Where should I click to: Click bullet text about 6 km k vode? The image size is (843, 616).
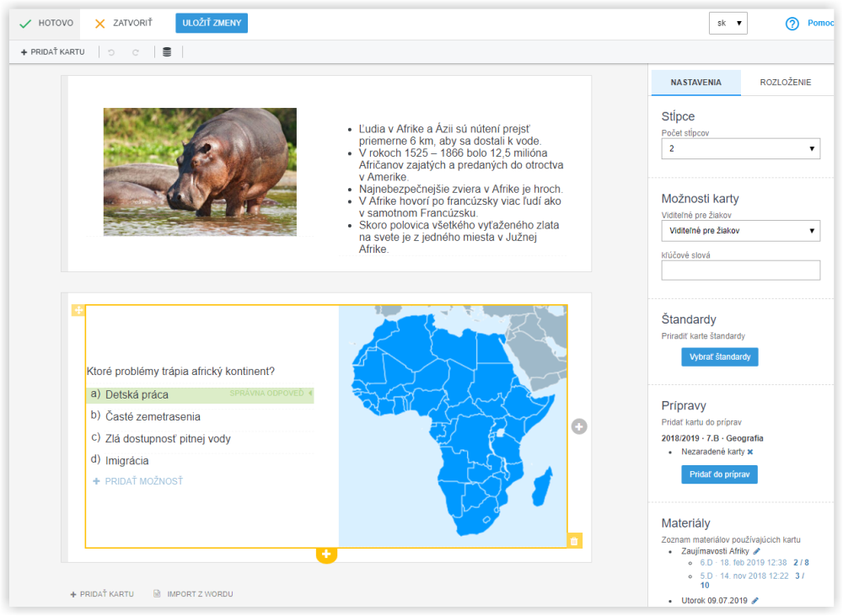click(x=450, y=135)
